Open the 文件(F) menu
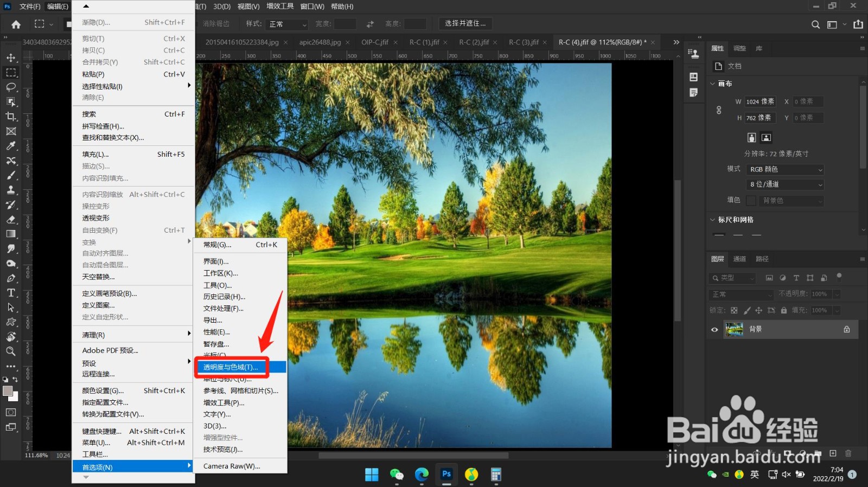Image resolution: width=868 pixels, height=487 pixels. [x=30, y=7]
